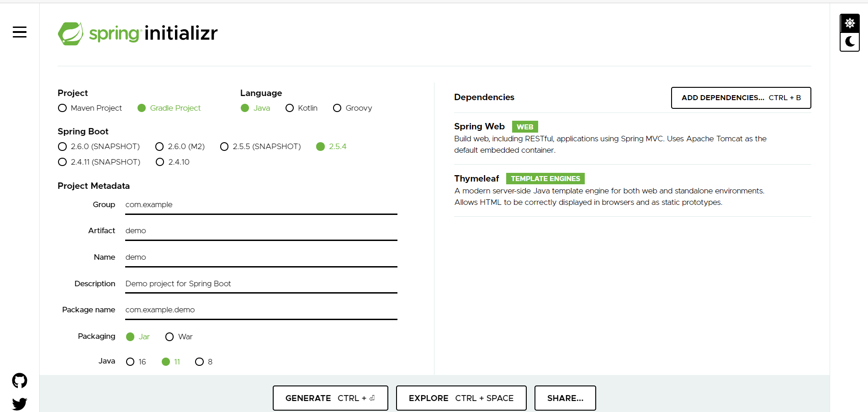Set packaging to War

click(x=179, y=337)
